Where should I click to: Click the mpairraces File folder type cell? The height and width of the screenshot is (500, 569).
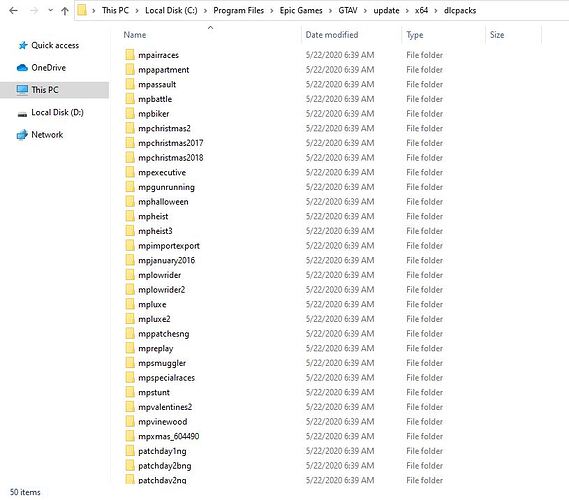pyautogui.click(x=424, y=55)
